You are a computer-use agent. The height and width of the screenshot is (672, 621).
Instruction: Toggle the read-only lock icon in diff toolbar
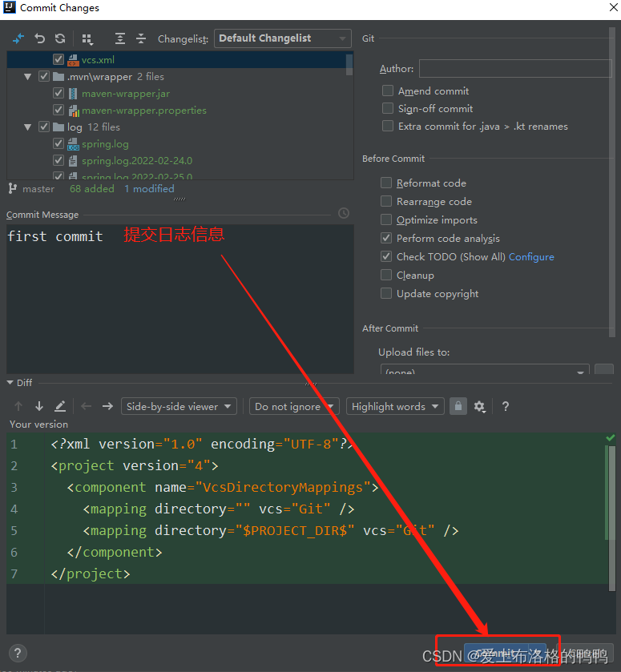pos(458,406)
